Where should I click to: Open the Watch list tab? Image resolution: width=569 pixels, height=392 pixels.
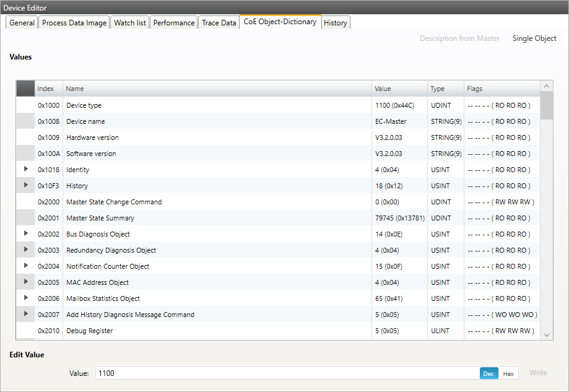(x=130, y=23)
